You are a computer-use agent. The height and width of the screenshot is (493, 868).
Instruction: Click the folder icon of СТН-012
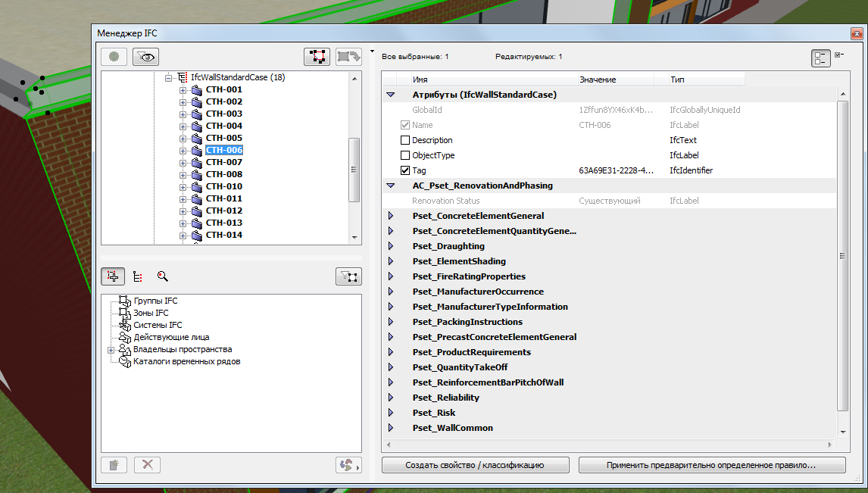coord(196,211)
